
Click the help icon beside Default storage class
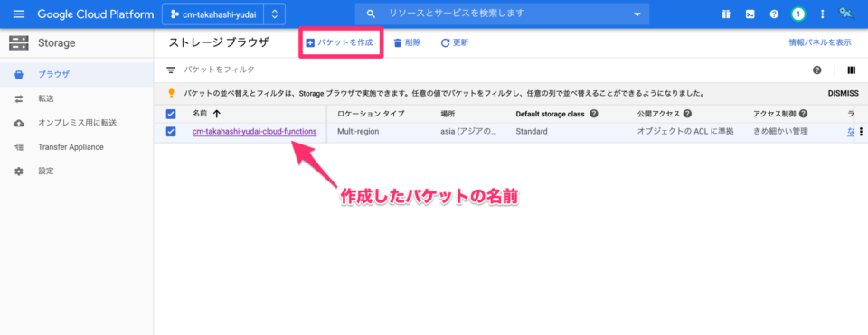pyautogui.click(x=593, y=114)
